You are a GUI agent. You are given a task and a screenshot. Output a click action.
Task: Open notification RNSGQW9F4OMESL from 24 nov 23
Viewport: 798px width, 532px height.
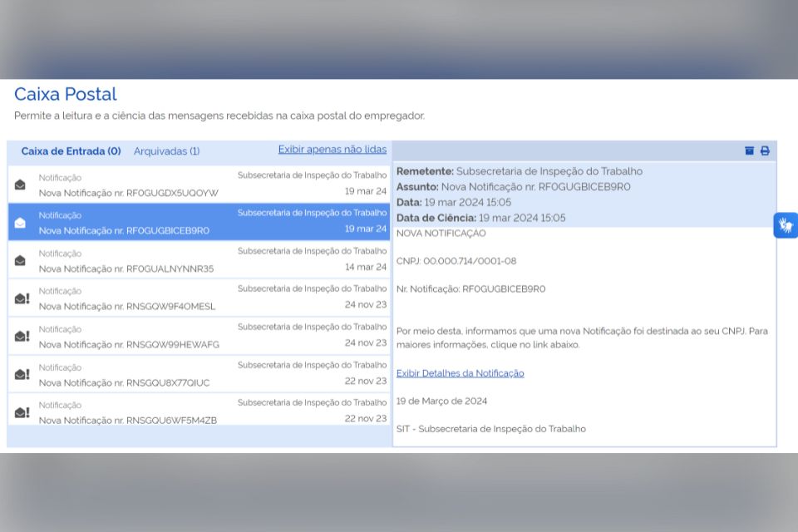(x=199, y=298)
